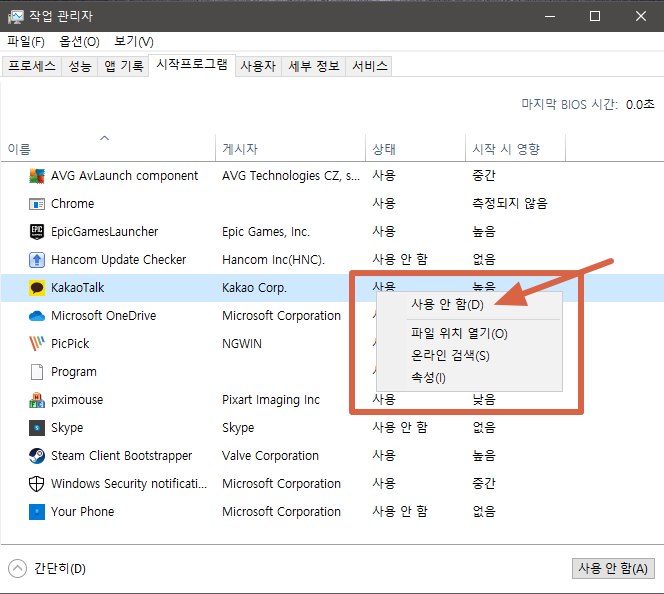664x594 pixels.
Task: Click 낮음 impact value for pximouse
Action: 484,400
